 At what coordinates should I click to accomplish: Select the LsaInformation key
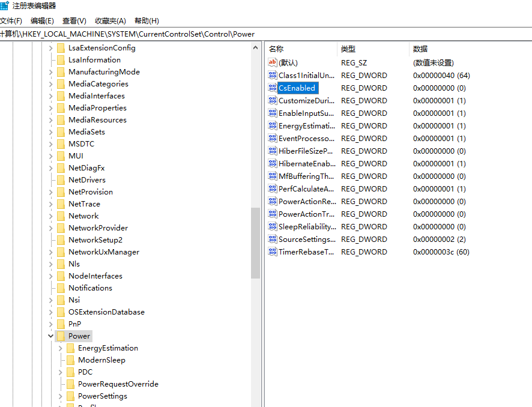pos(94,59)
